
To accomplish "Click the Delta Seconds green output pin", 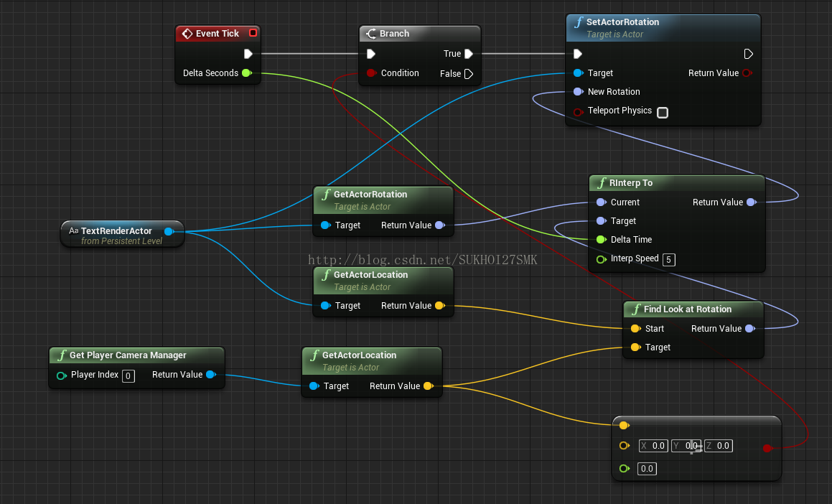I will click(247, 73).
